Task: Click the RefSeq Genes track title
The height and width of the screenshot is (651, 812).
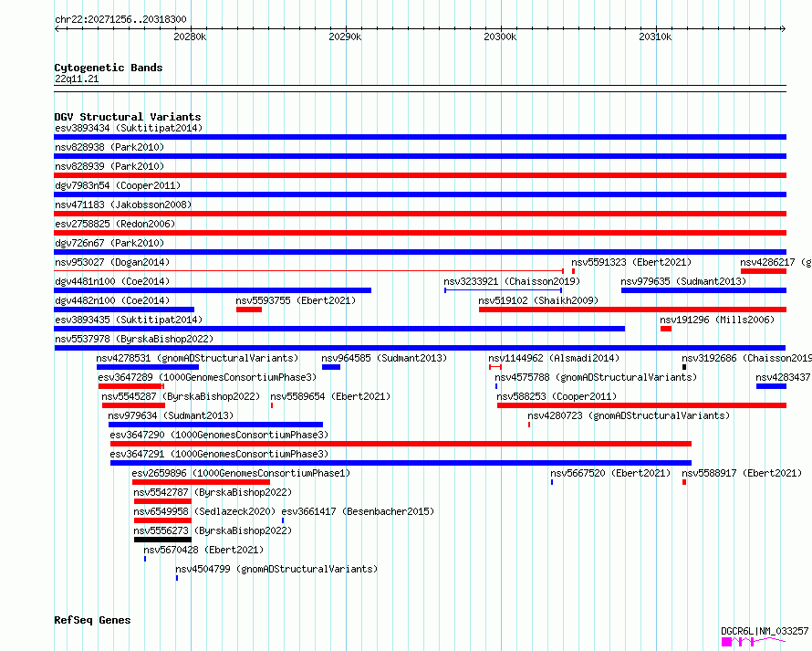Action: pos(92,620)
